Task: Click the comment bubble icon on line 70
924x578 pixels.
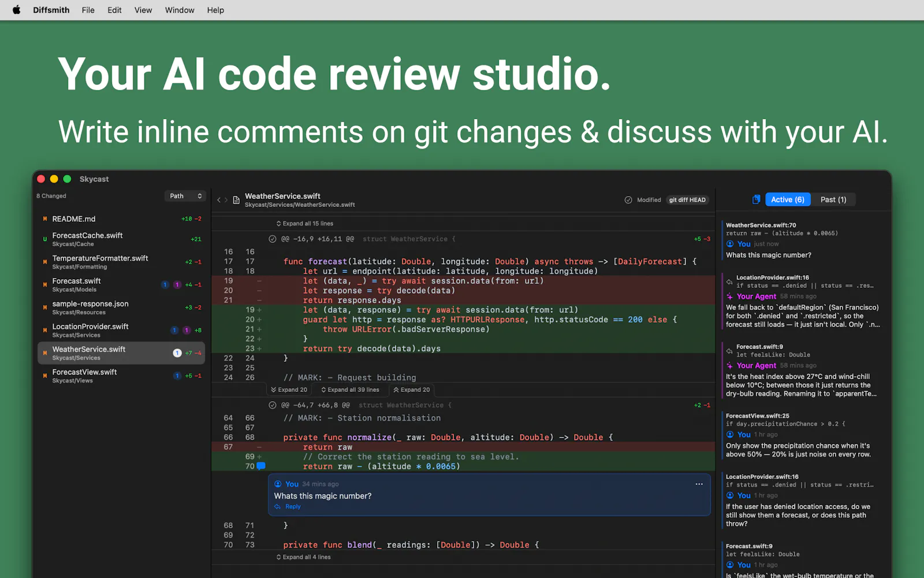Action: (261, 466)
